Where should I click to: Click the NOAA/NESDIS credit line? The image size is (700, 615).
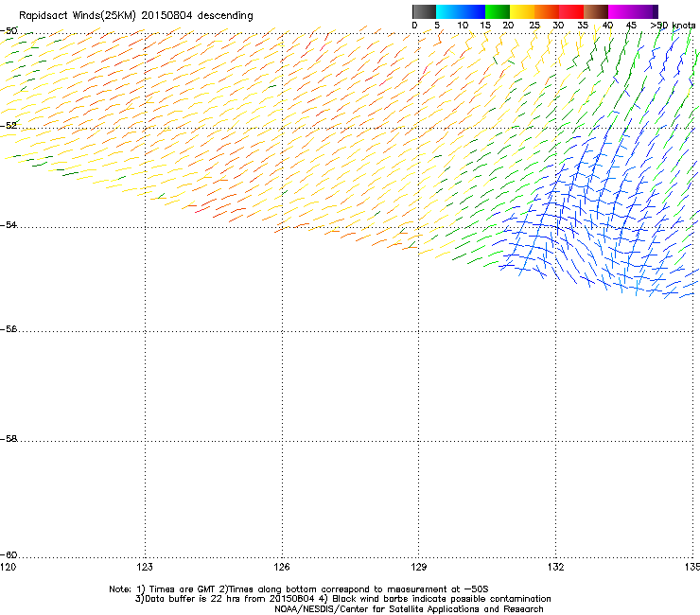(409, 609)
